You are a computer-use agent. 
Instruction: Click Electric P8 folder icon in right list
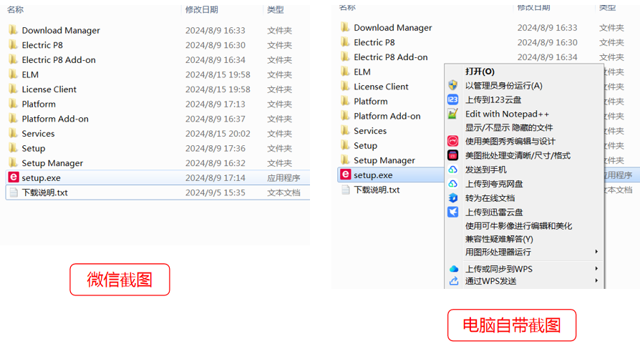tap(345, 42)
